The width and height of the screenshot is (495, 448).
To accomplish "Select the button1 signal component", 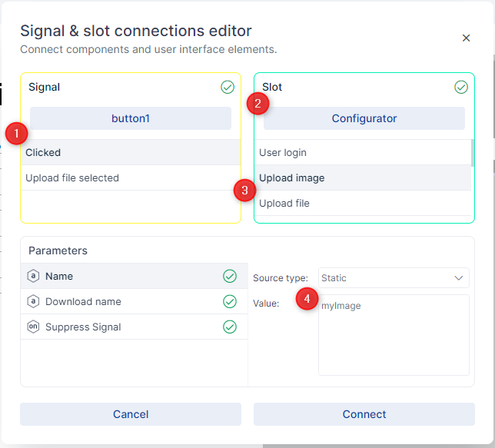I will pos(131,118).
